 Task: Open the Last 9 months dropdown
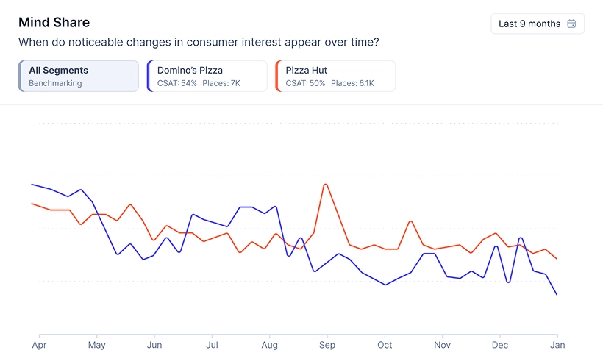(537, 24)
